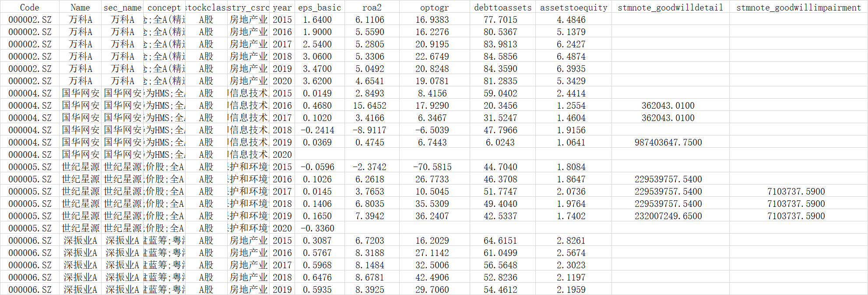Click eps_basic value -0.3360
868x295 pixels.
coord(317,228)
